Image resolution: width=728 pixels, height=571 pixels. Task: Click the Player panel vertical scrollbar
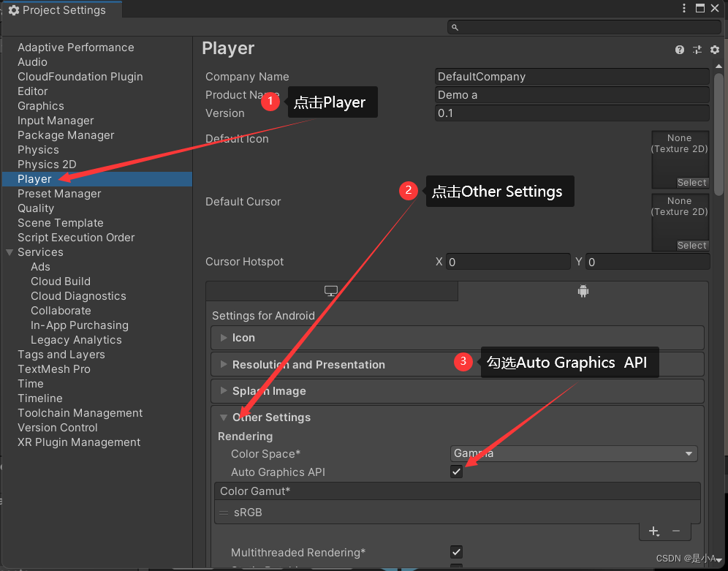pyautogui.click(x=718, y=134)
